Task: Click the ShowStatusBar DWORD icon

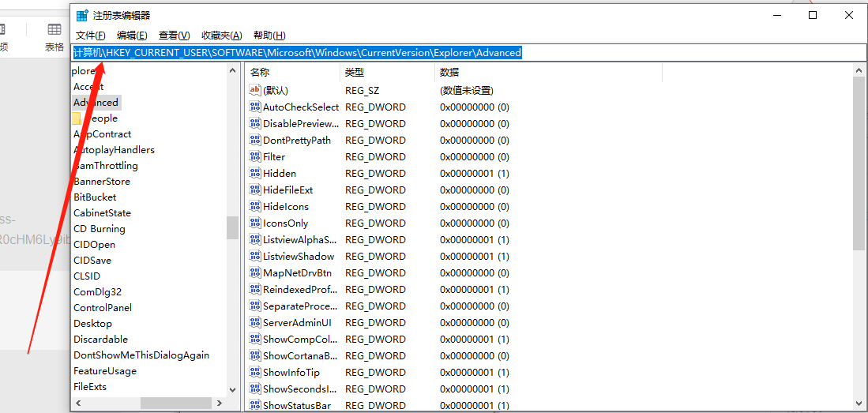Action: point(254,405)
